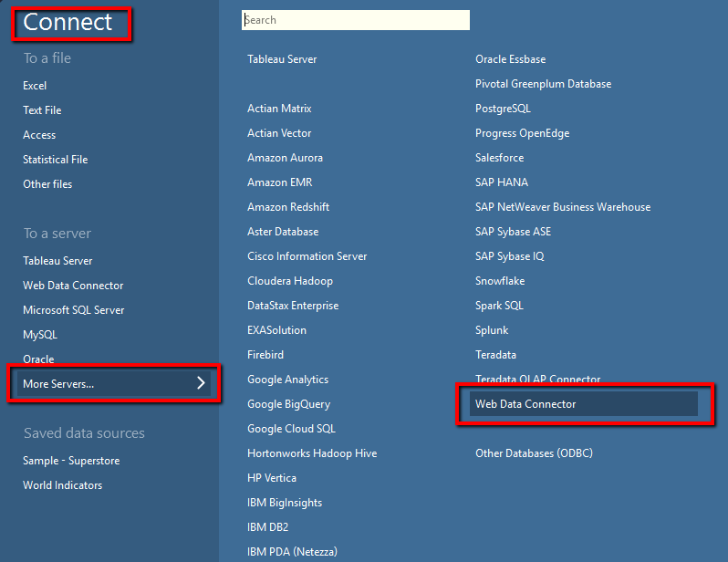Select Statistical File option

[x=56, y=160]
